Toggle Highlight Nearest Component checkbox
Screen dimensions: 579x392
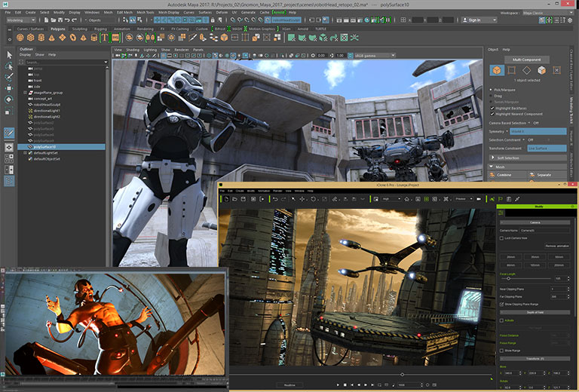[x=492, y=114]
